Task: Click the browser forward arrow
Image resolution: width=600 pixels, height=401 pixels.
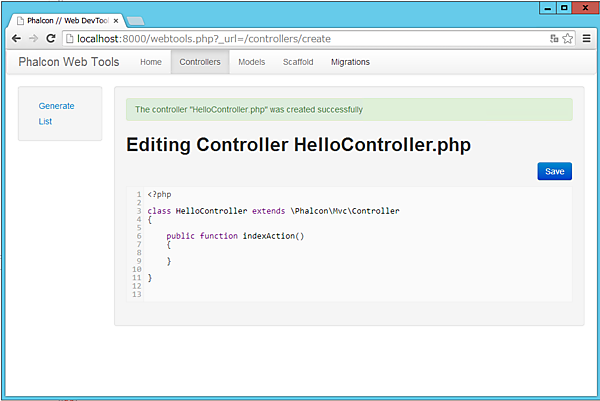Action: coord(33,38)
